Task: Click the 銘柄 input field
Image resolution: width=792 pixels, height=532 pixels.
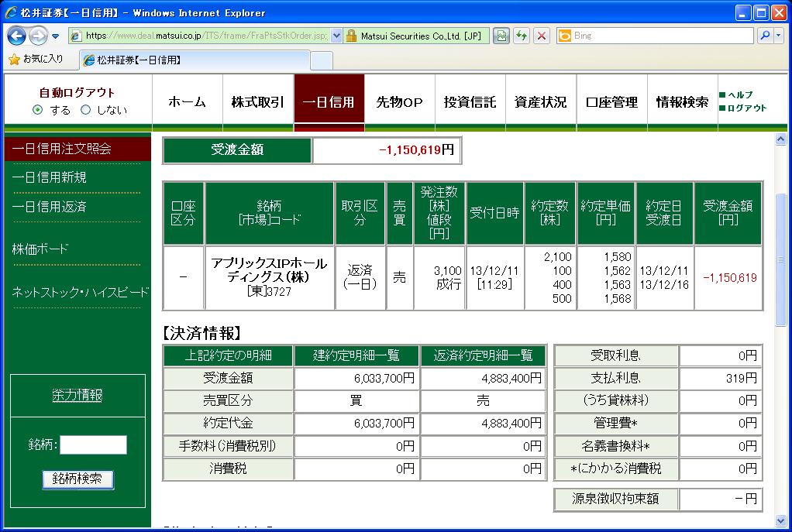Action: pyautogui.click(x=94, y=444)
